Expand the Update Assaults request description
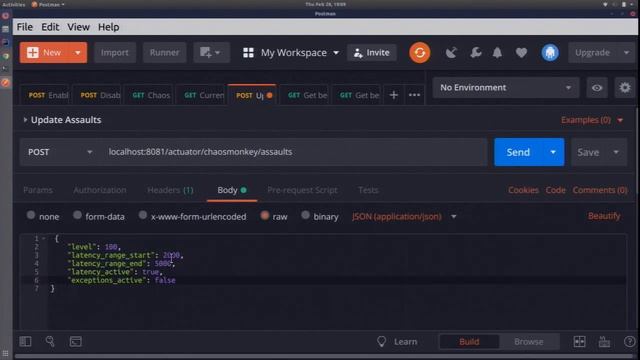This screenshot has height=360, width=640. pyautogui.click(x=25, y=120)
